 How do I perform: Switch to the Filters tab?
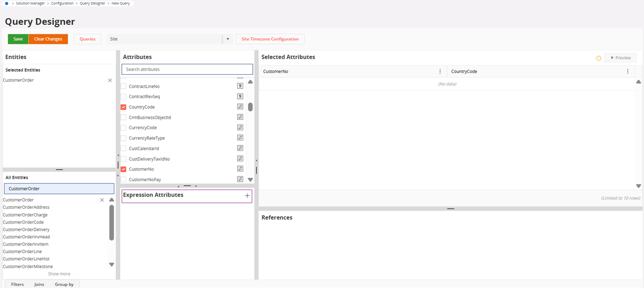click(17, 284)
